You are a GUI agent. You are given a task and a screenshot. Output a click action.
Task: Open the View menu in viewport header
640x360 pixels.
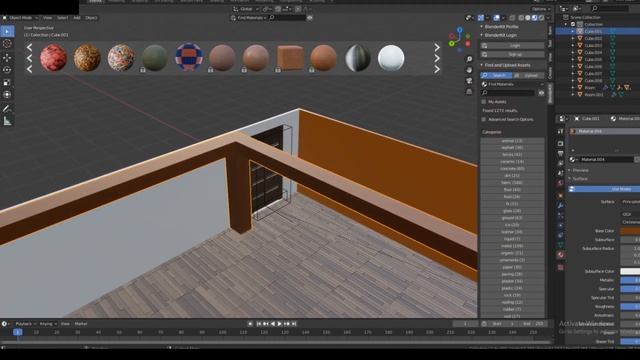(x=47, y=18)
